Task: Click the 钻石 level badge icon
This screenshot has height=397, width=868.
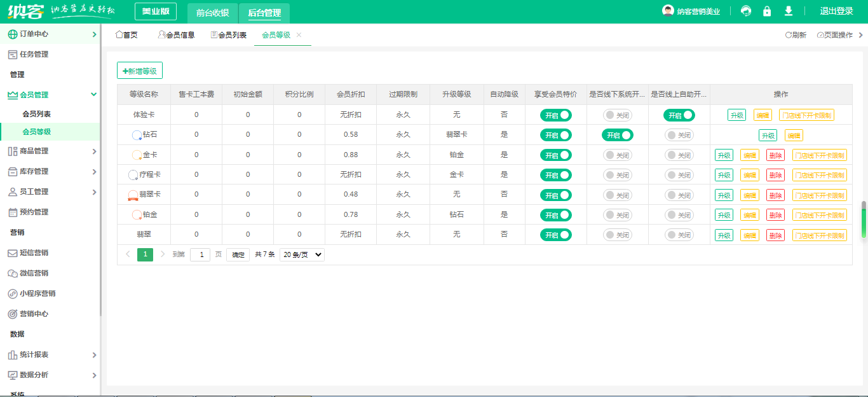Action: 137,135
